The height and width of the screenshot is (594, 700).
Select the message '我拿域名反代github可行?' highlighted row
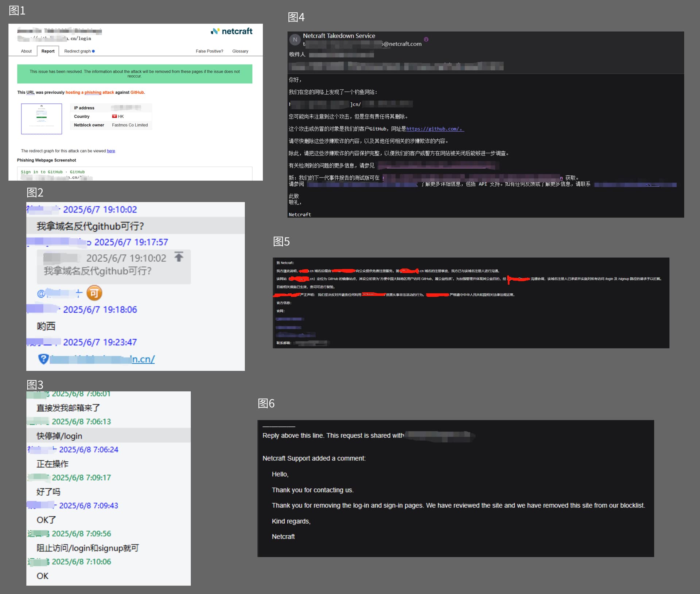click(x=135, y=226)
